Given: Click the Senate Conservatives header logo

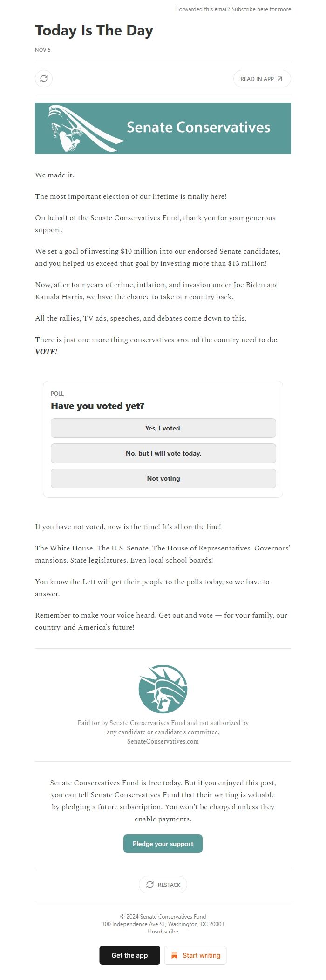Looking at the screenshot, I should click(163, 128).
